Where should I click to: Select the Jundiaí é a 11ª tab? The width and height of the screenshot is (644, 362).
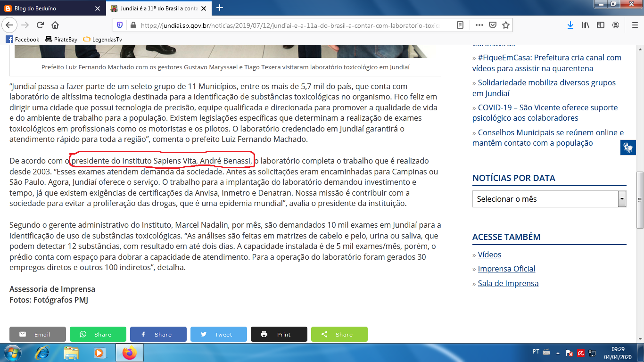point(159,8)
